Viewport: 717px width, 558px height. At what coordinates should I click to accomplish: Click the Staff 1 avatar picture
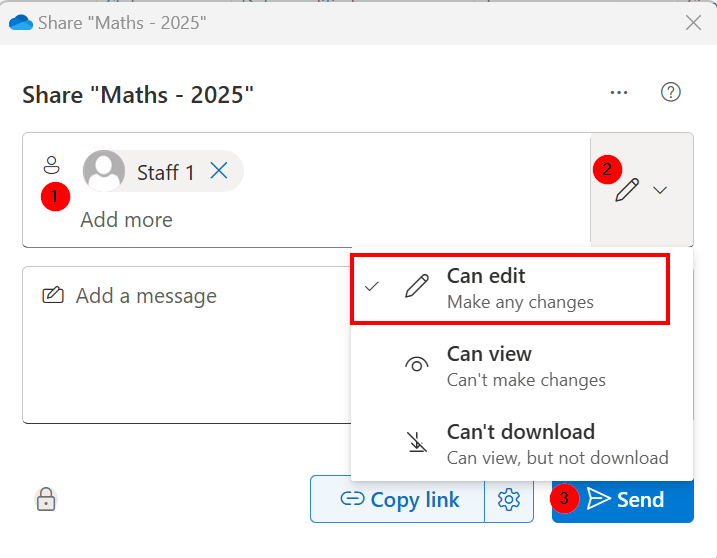104,171
